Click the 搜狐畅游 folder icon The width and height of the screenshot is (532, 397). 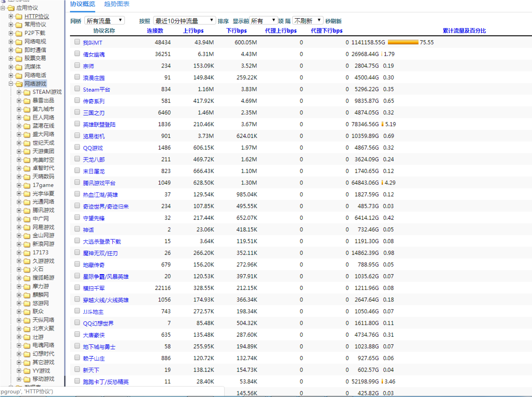[x=27, y=278]
